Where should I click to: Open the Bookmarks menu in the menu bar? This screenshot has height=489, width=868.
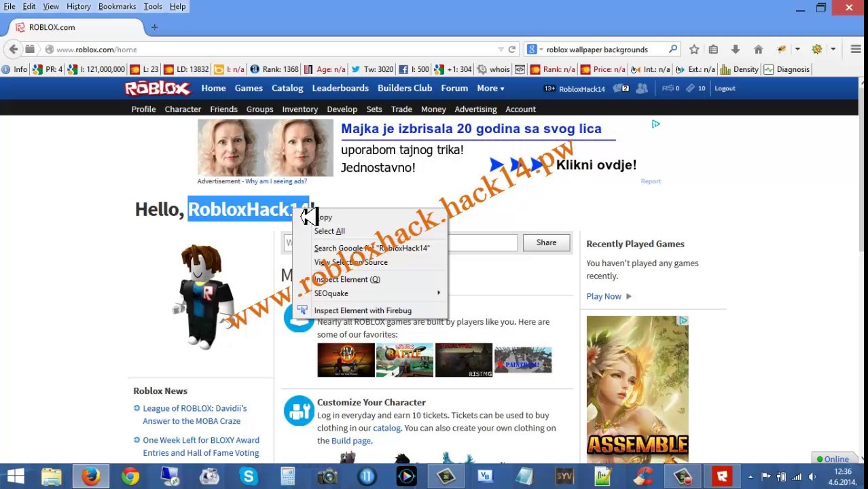pyautogui.click(x=117, y=6)
